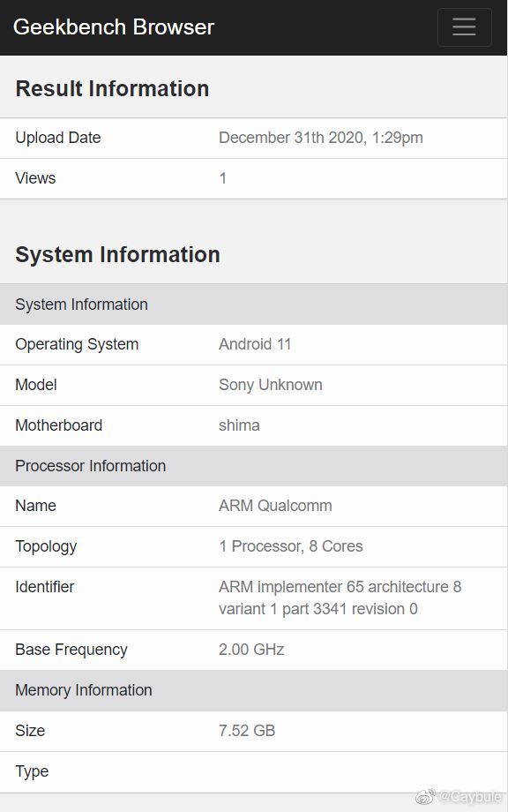Click the 2.00 GHz base frequency value
The width and height of the screenshot is (508, 812).
pyautogui.click(x=251, y=650)
